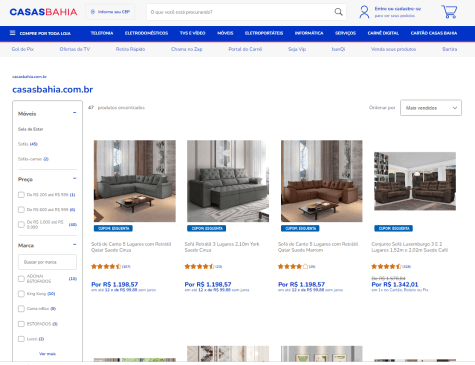Open the Mais vendidos sort dropdown
The height and width of the screenshot is (365, 475).
coord(431,108)
